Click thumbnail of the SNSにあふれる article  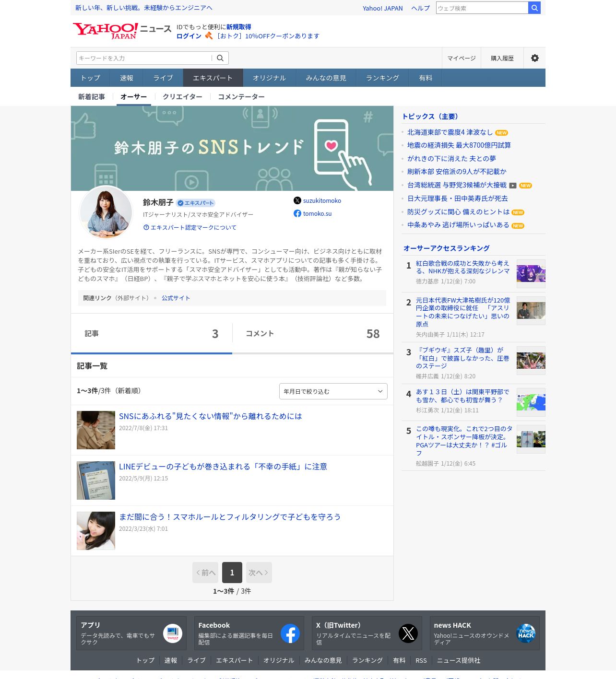[96, 430]
